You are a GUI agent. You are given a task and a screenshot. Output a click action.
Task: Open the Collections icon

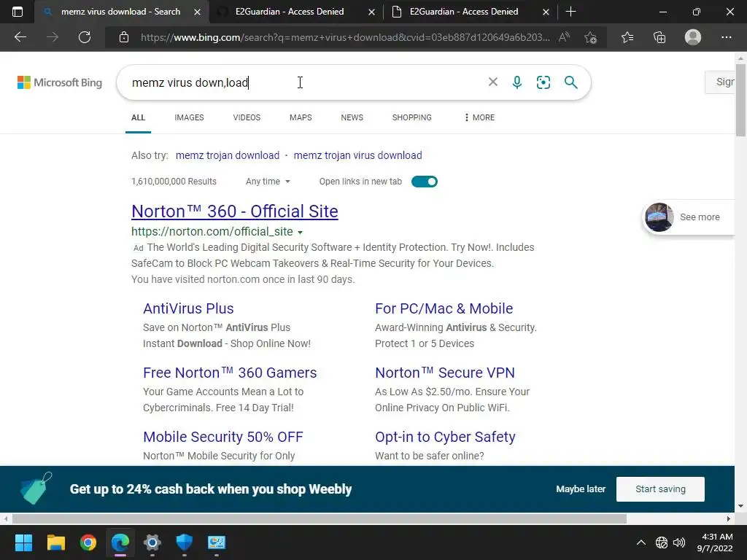659,37
